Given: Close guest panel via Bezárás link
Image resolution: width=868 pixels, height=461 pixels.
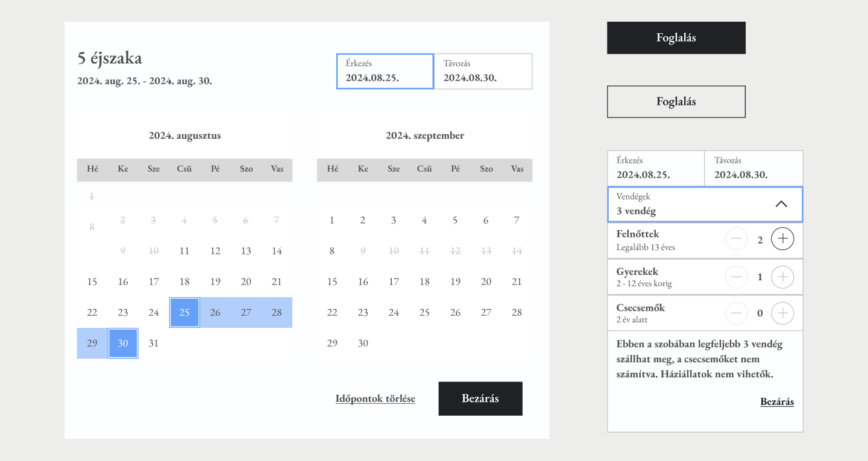Looking at the screenshot, I should tap(776, 401).
